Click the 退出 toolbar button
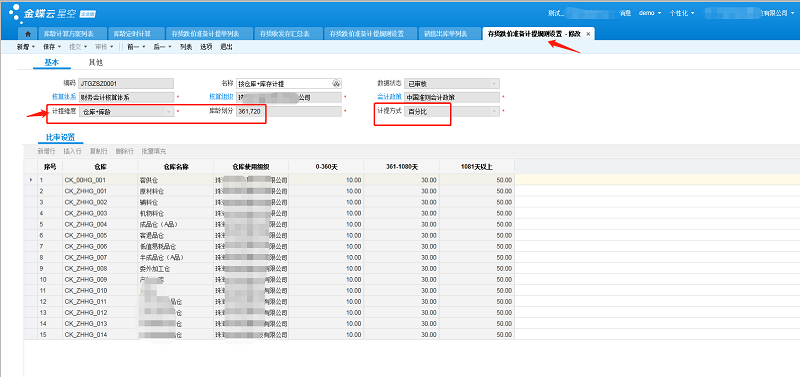This screenshot has height=377, width=800. click(x=227, y=47)
